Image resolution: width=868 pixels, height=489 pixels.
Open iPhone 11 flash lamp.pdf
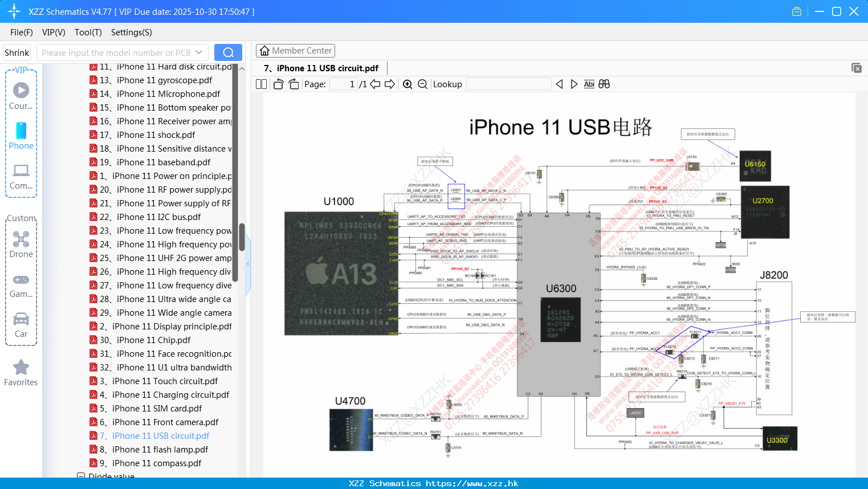(149, 450)
